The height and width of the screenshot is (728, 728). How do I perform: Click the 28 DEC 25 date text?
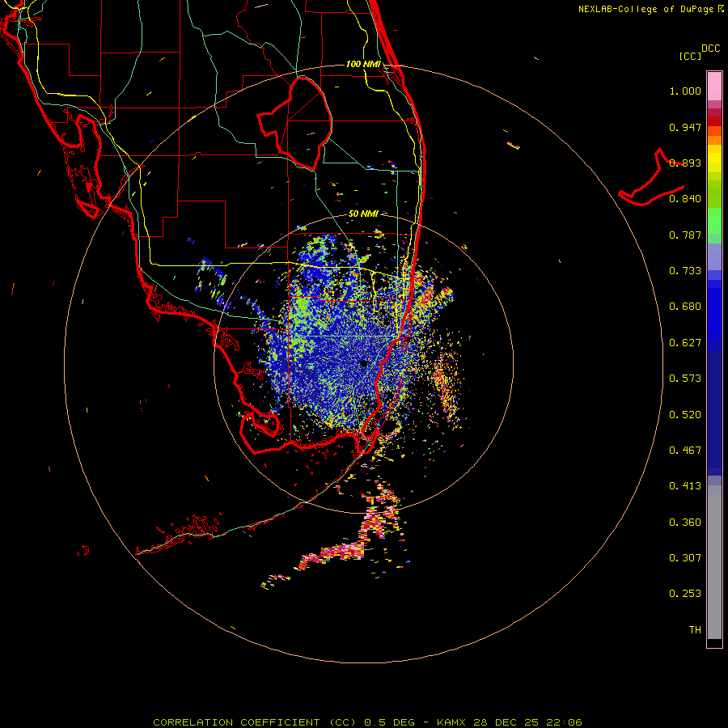click(506, 722)
